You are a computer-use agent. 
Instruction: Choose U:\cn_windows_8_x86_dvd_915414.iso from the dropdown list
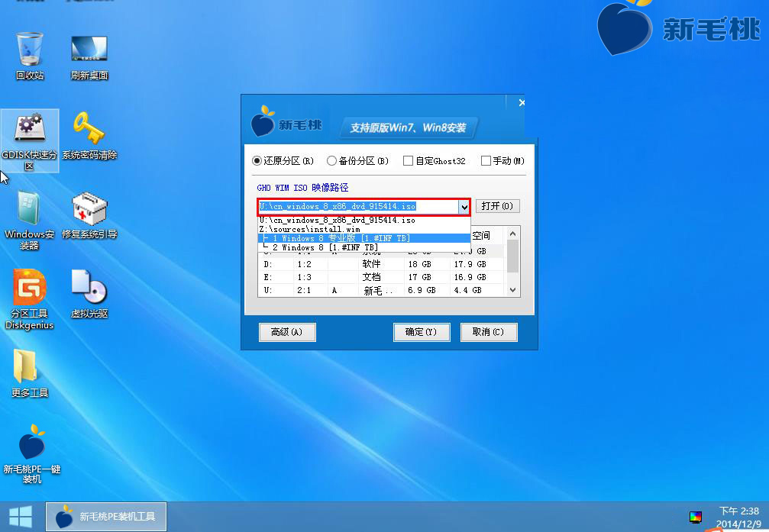point(364,220)
